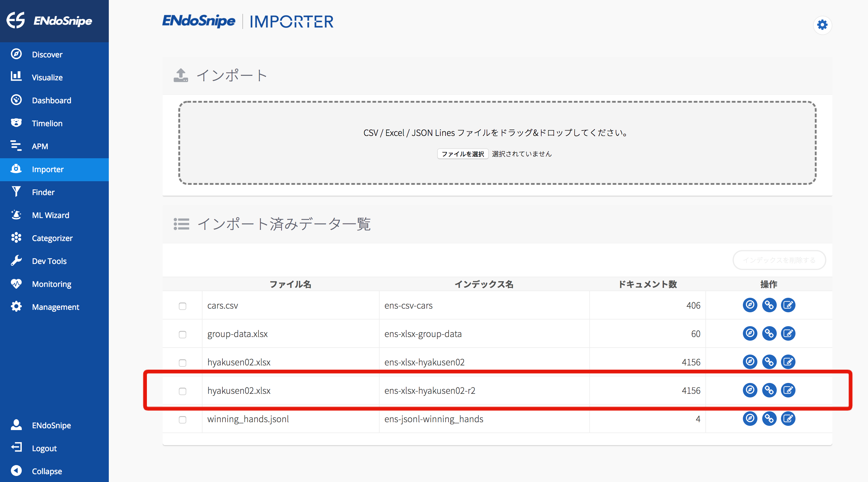This screenshot has width=868, height=482.
Task: Click the cars.csv file name
Action: click(222, 305)
